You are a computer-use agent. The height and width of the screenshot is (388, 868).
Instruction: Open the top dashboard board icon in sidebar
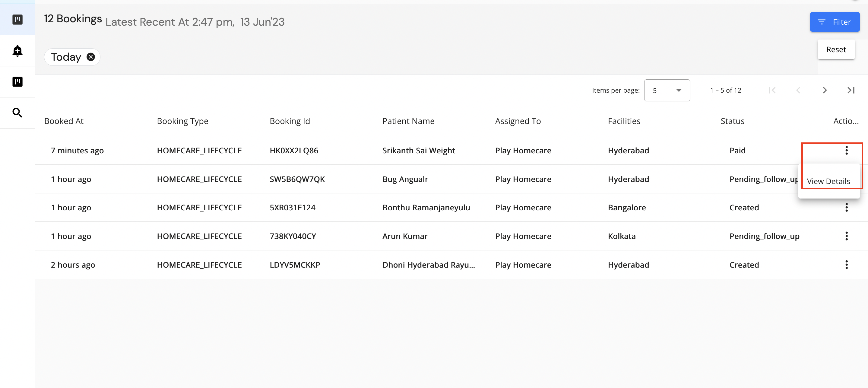point(17,20)
